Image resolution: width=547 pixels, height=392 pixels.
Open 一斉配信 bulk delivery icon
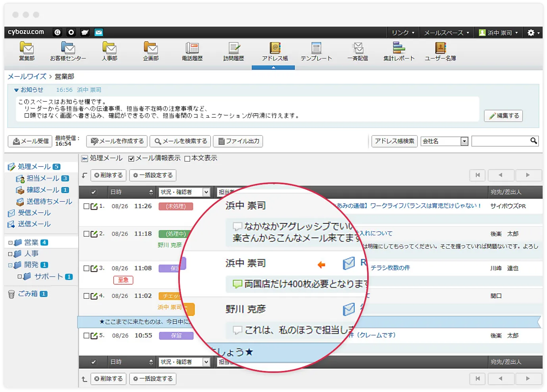coord(358,48)
